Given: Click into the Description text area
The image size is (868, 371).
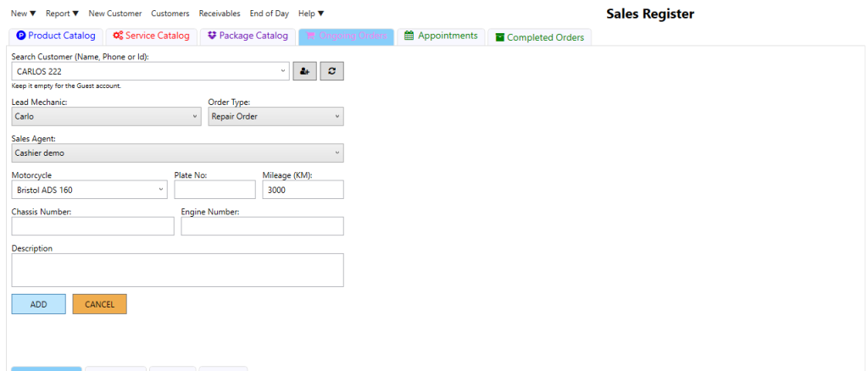Looking at the screenshot, I should [177, 270].
